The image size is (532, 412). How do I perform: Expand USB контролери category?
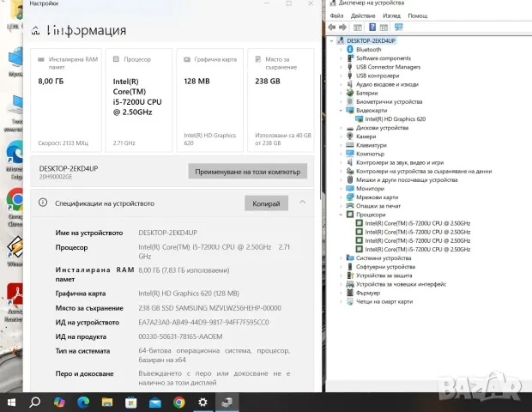(341, 76)
